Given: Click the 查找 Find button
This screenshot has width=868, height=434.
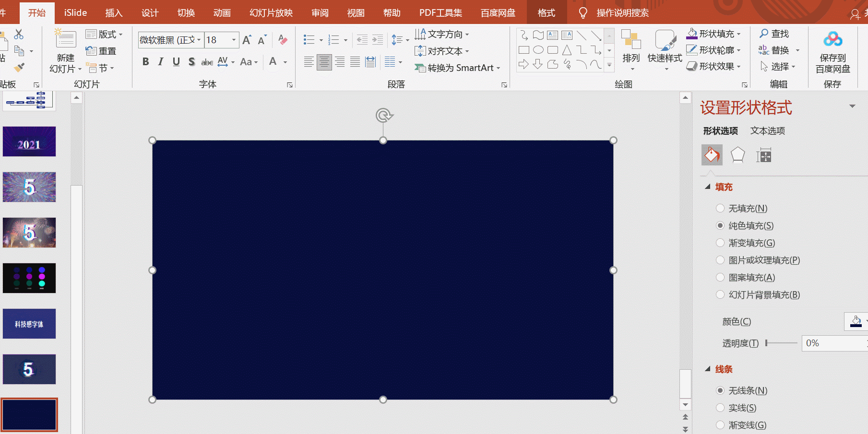Looking at the screenshot, I should (774, 34).
